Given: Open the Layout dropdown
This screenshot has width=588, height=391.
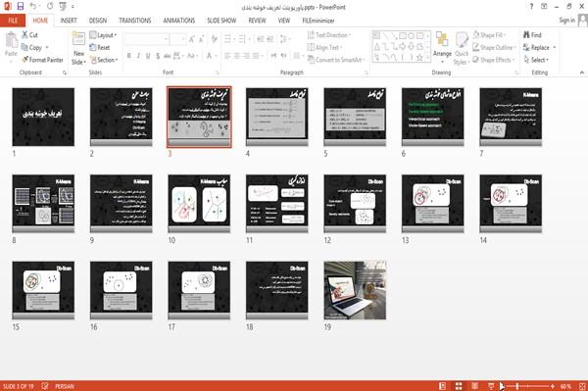Looking at the screenshot, I should point(103,35).
